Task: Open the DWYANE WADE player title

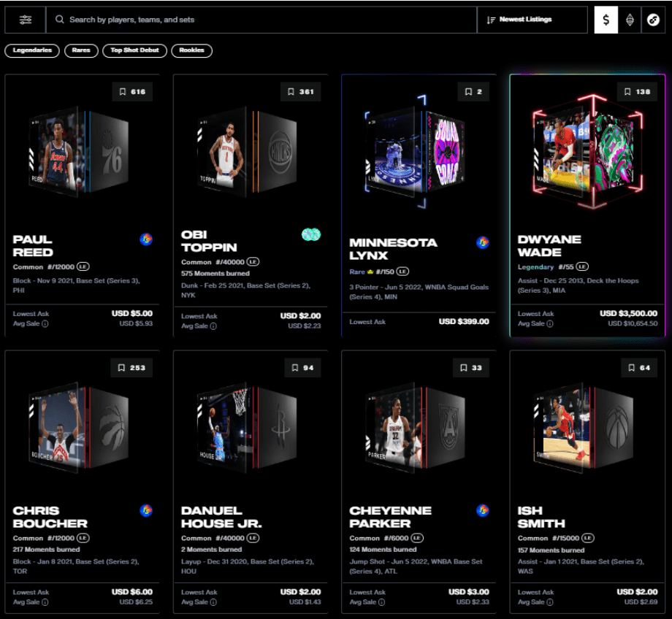Action: click(549, 246)
